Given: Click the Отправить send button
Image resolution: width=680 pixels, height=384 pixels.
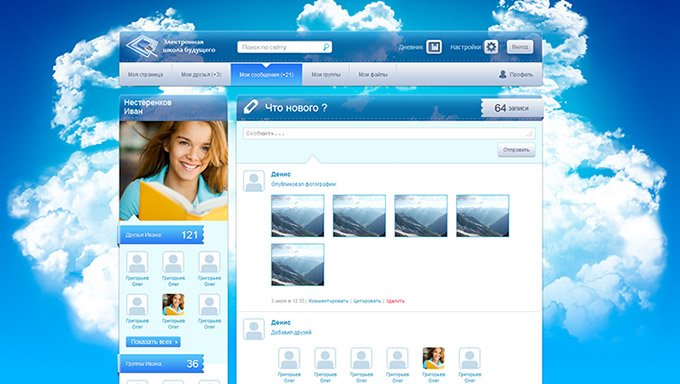Looking at the screenshot, I should (516, 150).
